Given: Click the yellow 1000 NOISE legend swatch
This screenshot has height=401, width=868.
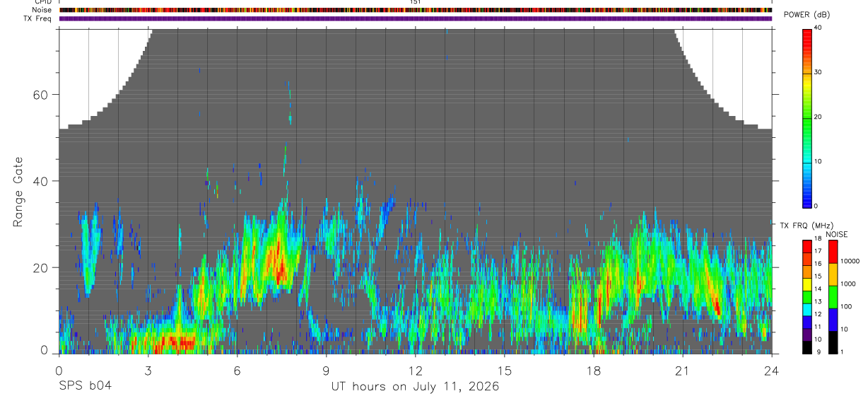Looking at the screenshot, I should [832, 274].
